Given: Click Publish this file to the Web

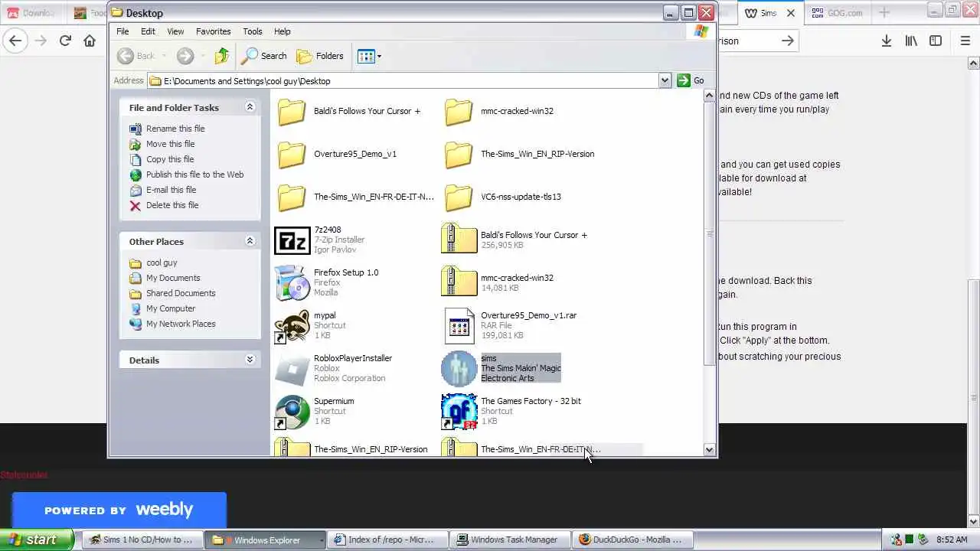Looking at the screenshot, I should 194,174.
